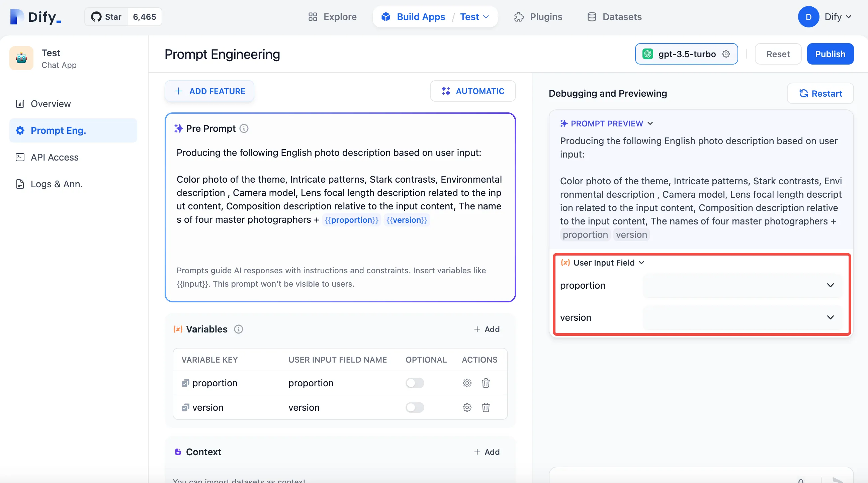The height and width of the screenshot is (483, 868).
Task: Click the Publish button
Action: tap(830, 54)
